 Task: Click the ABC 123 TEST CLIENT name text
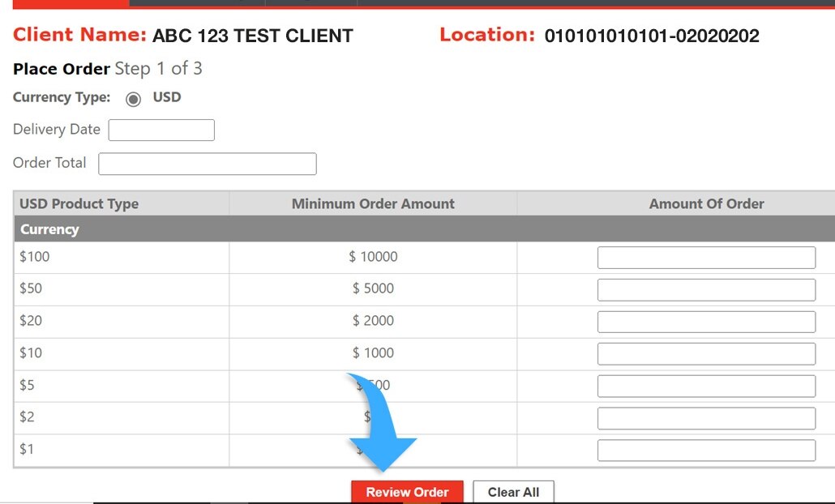click(x=252, y=35)
